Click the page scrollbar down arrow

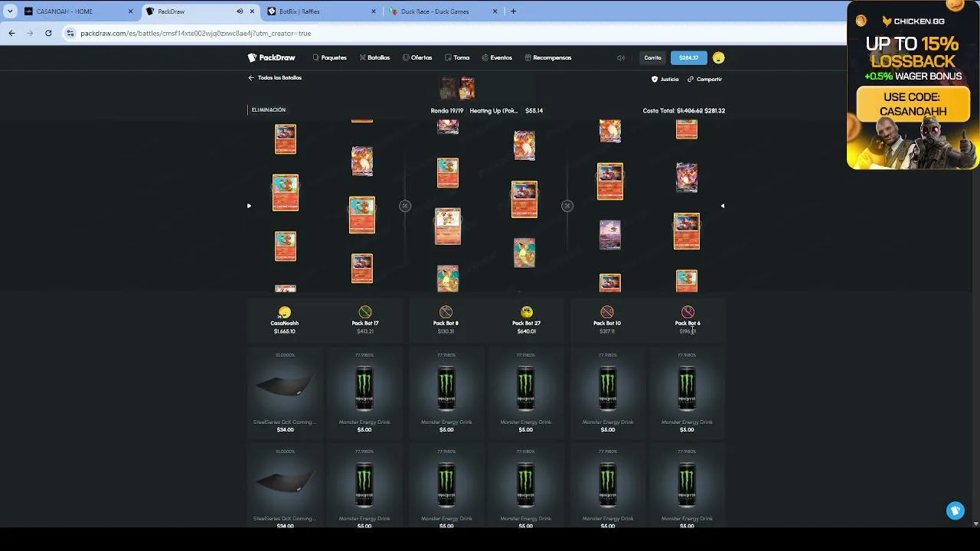coord(975,523)
